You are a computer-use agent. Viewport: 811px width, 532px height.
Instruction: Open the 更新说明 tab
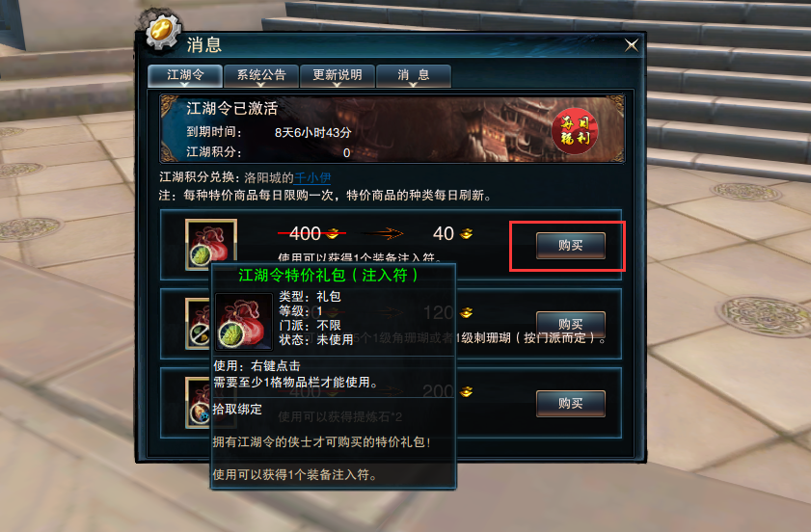(338, 76)
